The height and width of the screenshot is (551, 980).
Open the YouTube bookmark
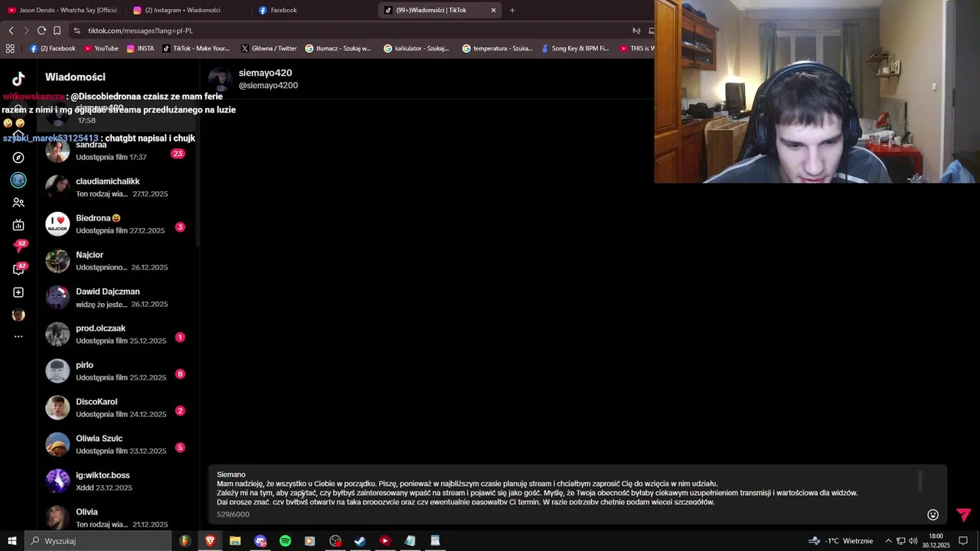click(x=101, y=48)
